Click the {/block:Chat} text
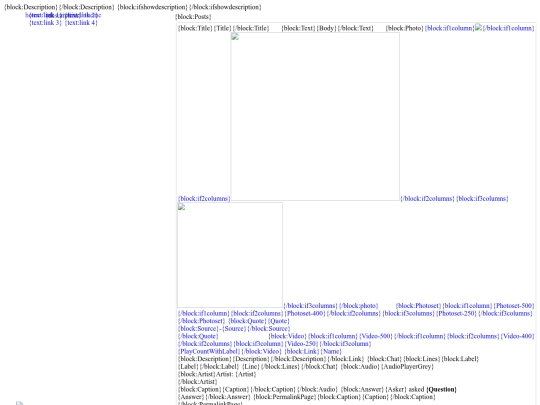The width and height of the screenshot is (540, 405). [320, 366]
